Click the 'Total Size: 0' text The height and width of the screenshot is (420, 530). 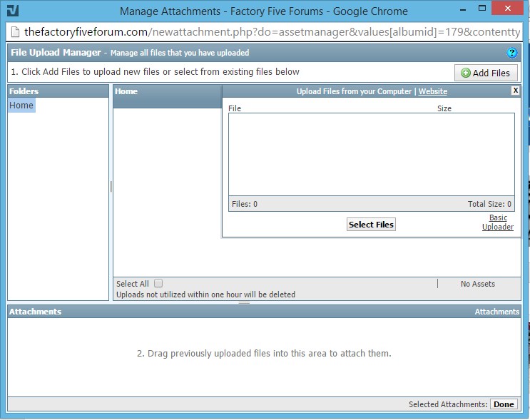tap(489, 204)
